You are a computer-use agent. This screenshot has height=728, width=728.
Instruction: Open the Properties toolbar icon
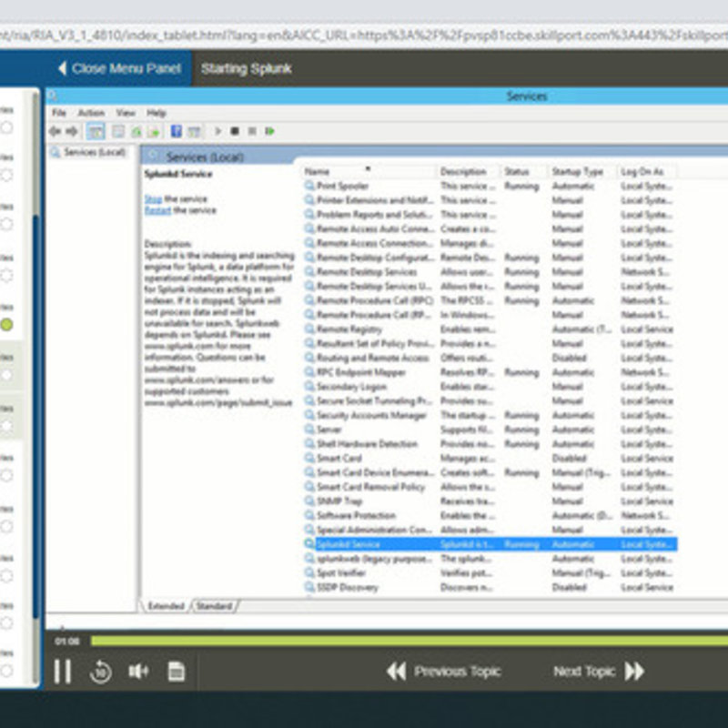tap(118, 131)
